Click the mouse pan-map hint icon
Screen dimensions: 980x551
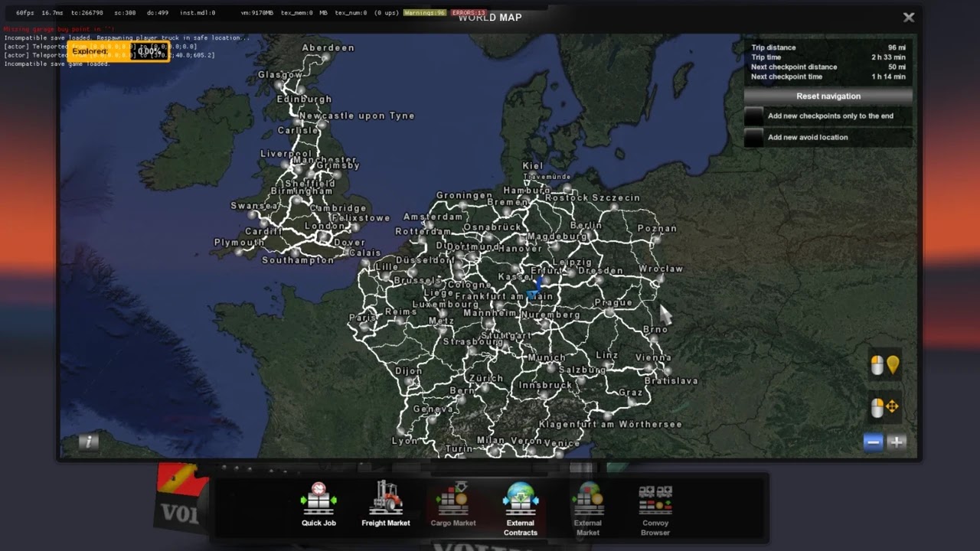coord(885,407)
